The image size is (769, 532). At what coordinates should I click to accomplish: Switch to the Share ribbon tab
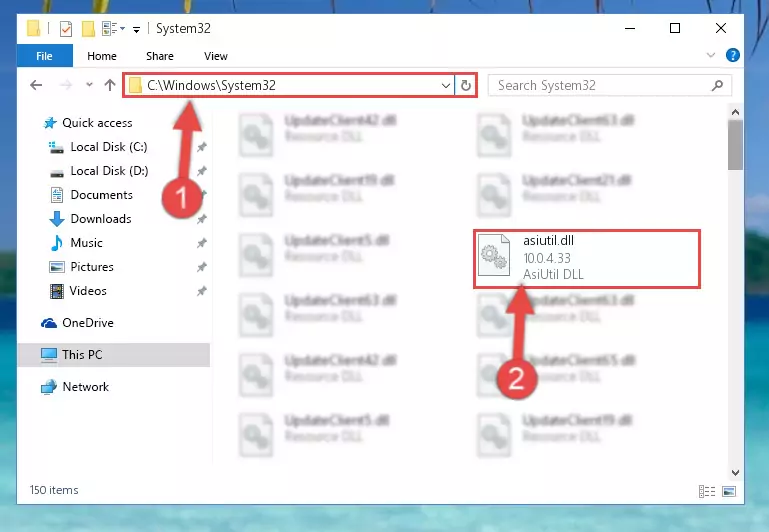coord(159,56)
